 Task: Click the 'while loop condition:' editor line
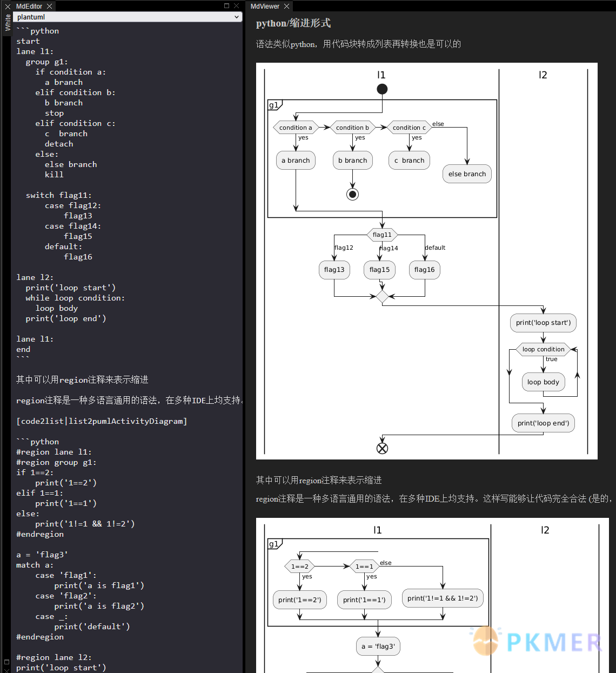pyautogui.click(x=75, y=298)
